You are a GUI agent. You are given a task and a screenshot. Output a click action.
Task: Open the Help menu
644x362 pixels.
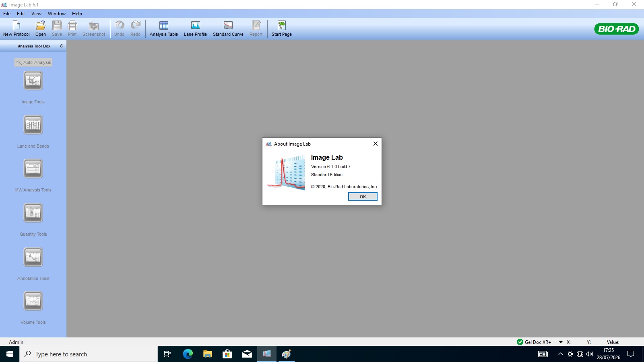77,14
